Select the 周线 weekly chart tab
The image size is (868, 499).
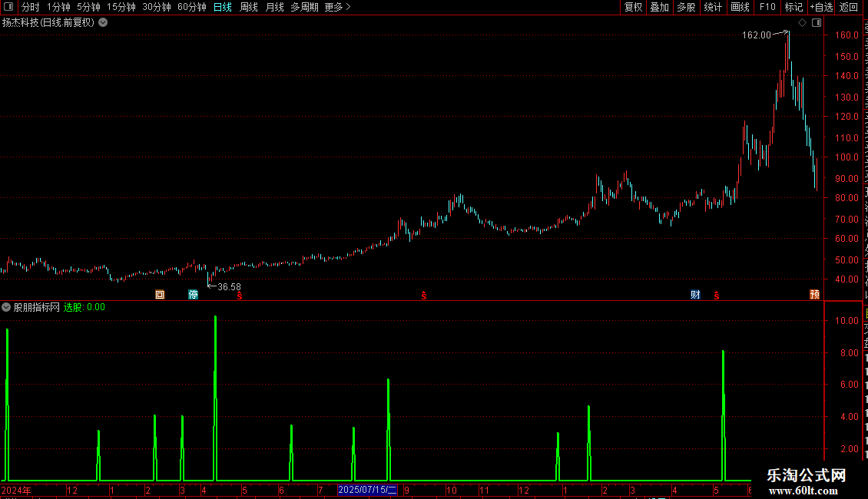tap(249, 7)
